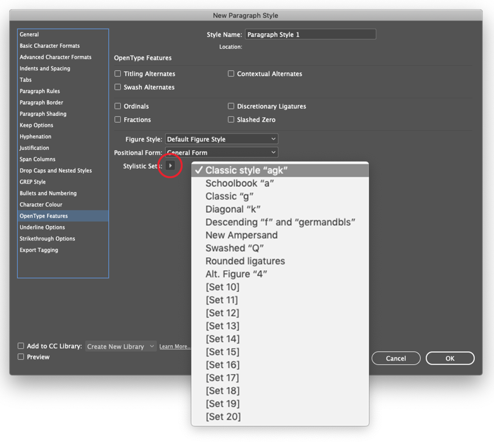Go to Drop Caps and Nested Styles
The image size is (494, 448).
pyautogui.click(x=56, y=171)
